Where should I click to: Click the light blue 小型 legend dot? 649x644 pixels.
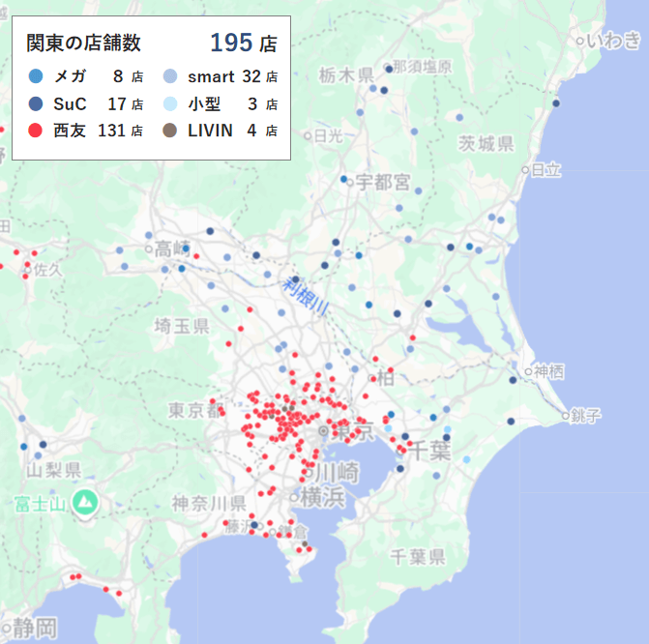click(169, 103)
